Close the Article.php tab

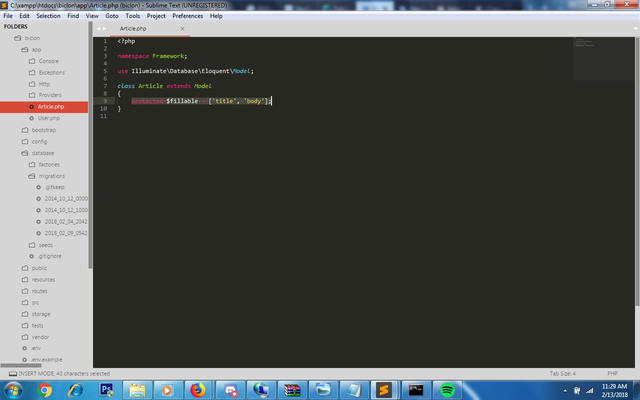click(182, 29)
